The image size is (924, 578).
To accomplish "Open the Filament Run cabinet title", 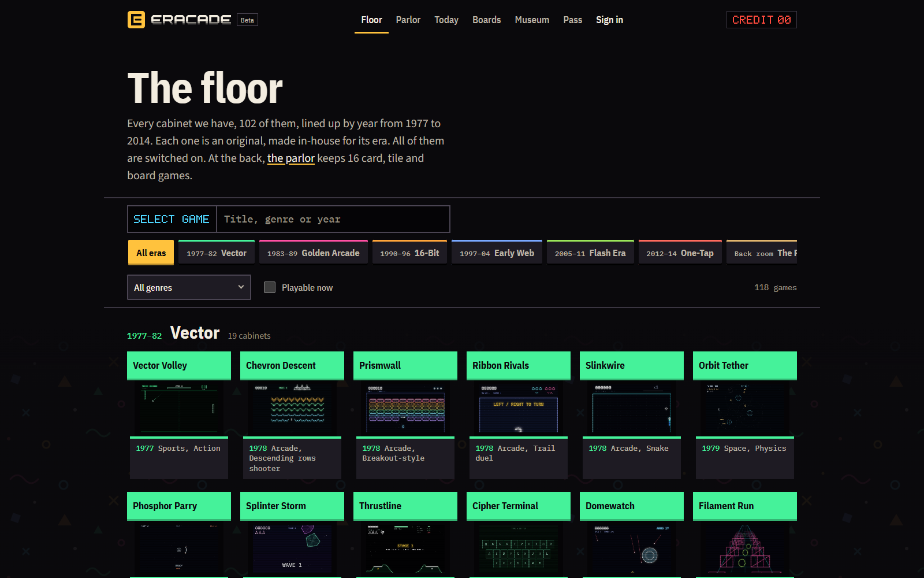I will [745, 506].
